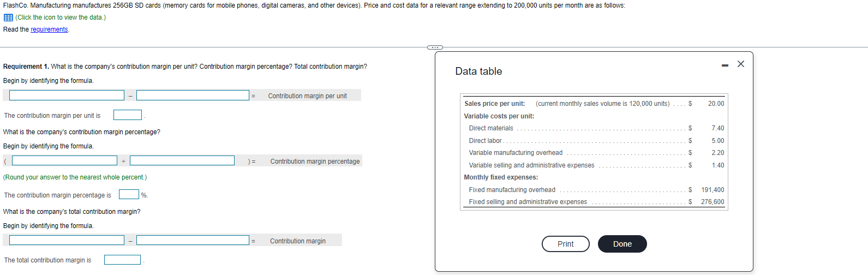This screenshot has height=275, width=868.
Task: Select denominator box of contribution margin percentage formula
Action: pos(182,161)
